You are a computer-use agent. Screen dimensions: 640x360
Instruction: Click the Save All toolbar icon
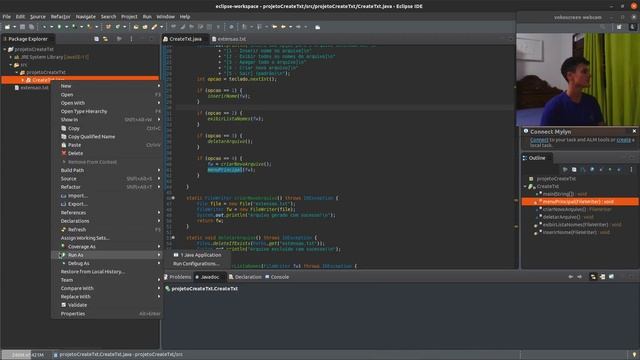pyautogui.click(x=31, y=27)
